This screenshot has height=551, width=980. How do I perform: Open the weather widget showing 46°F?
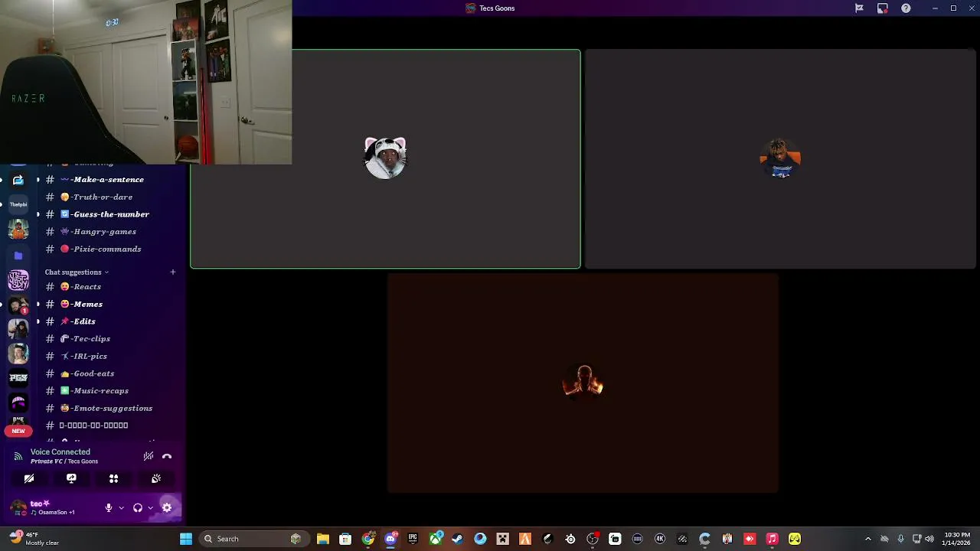pyautogui.click(x=34, y=539)
